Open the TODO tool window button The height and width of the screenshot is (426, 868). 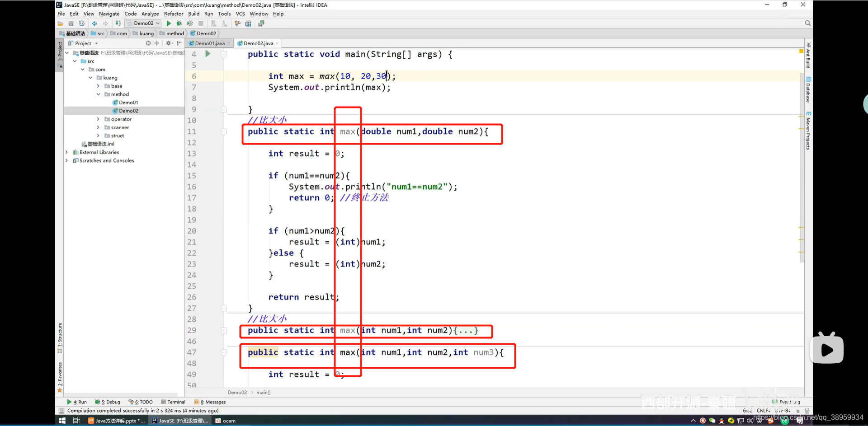pos(141,402)
